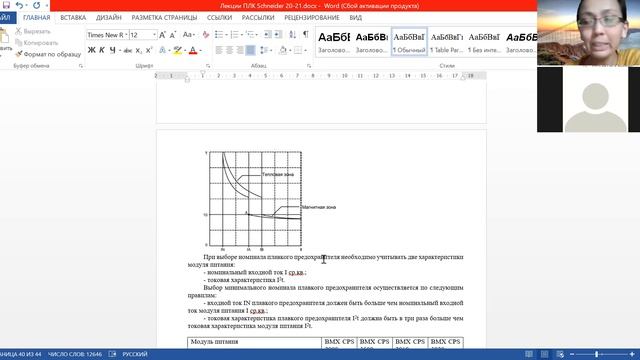Open the font size 12 dropdown
This screenshot has height=360, width=640.
pyautogui.click(x=154, y=35)
